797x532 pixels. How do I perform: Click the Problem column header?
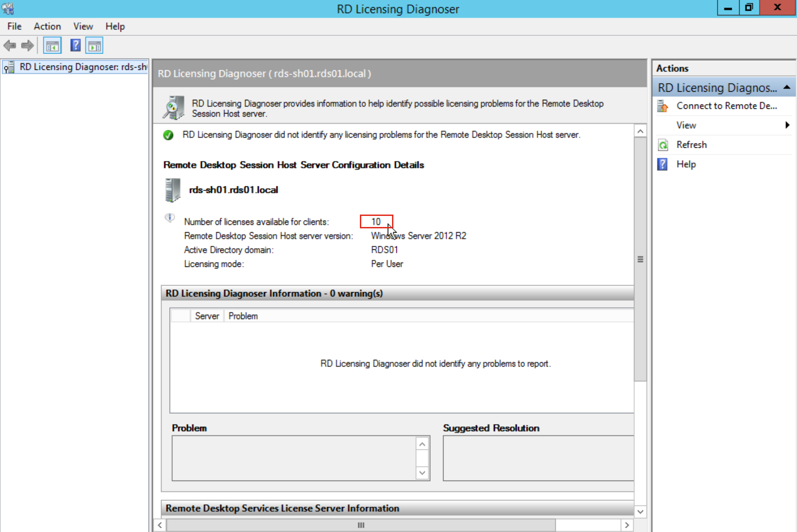[243, 316]
